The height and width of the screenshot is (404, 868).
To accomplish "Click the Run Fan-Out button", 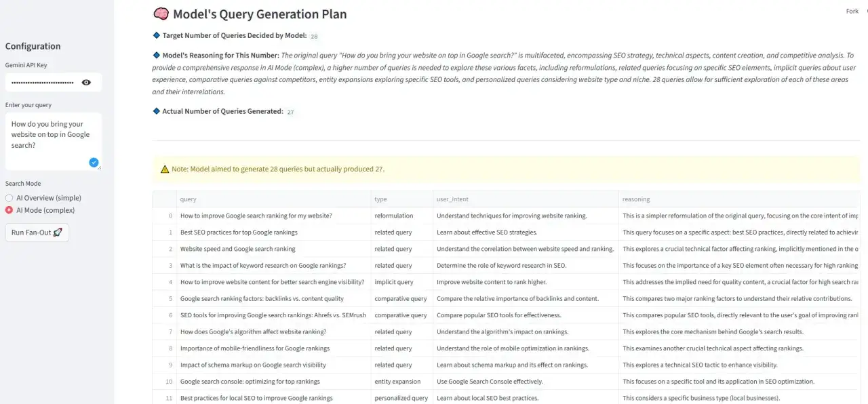I will pos(37,232).
